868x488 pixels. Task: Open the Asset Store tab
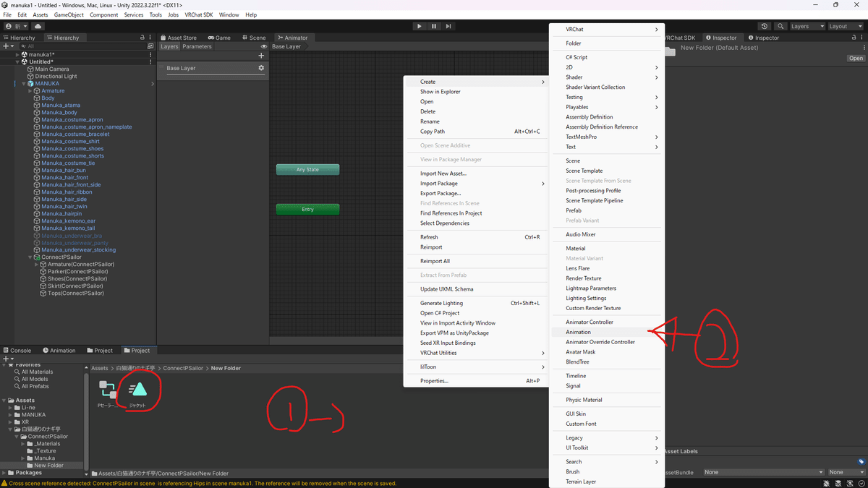(x=179, y=38)
